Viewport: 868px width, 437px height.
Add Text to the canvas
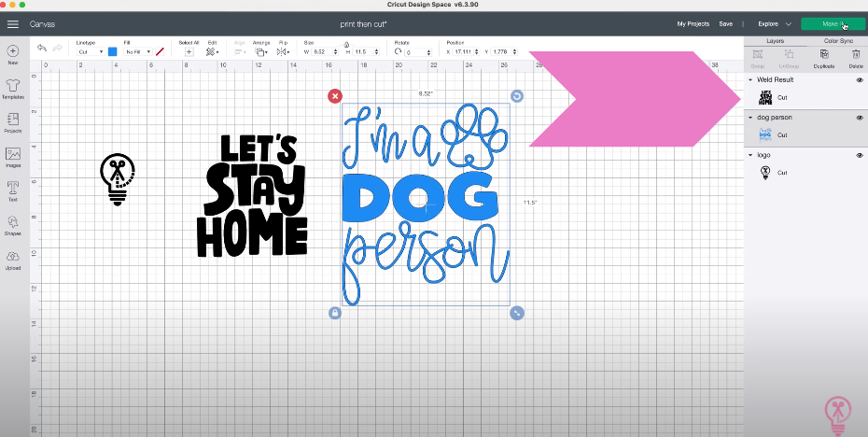click(13, 191)
